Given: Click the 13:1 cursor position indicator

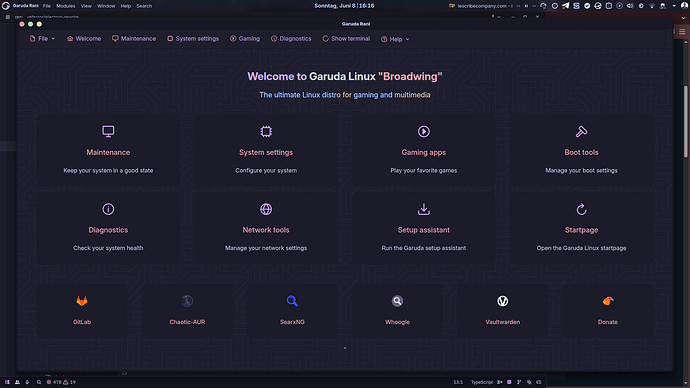Looking at the screenshot, I should pyautogui.click(x=458, y=382).
